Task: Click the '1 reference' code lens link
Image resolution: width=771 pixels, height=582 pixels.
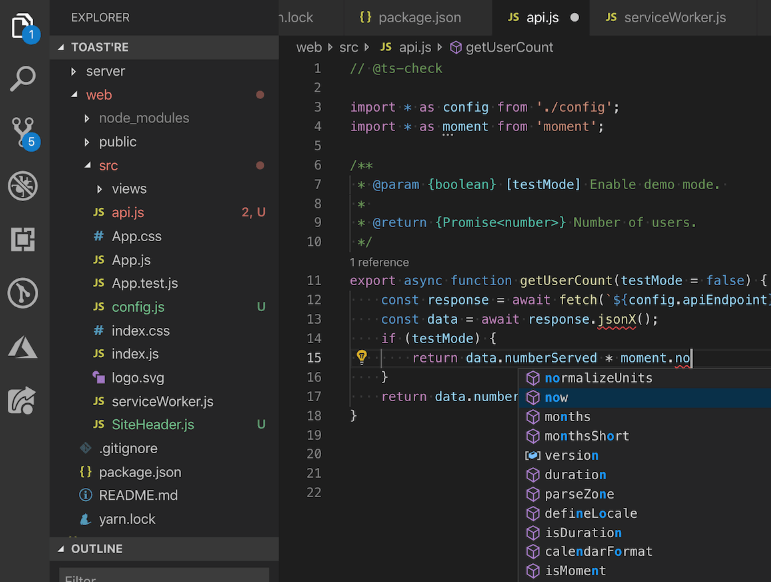Action: pos(379,262)
